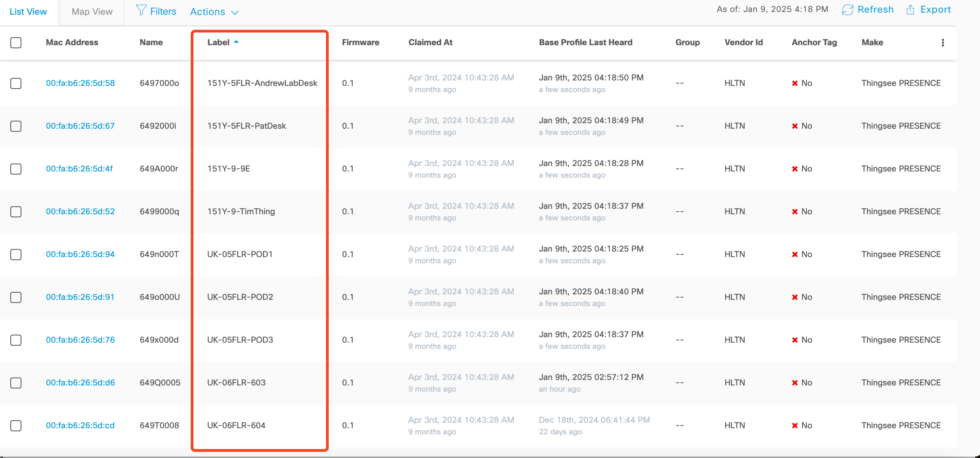Open MAC address link 00:fa:b6:26:5d:67

tap(80, 126)
